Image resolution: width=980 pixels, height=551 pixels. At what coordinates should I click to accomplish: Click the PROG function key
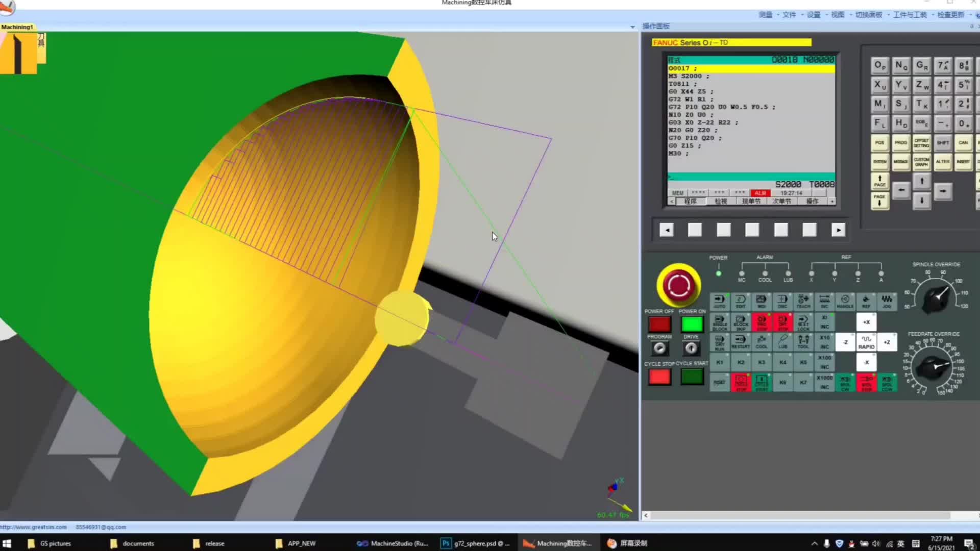click(900, 143)
